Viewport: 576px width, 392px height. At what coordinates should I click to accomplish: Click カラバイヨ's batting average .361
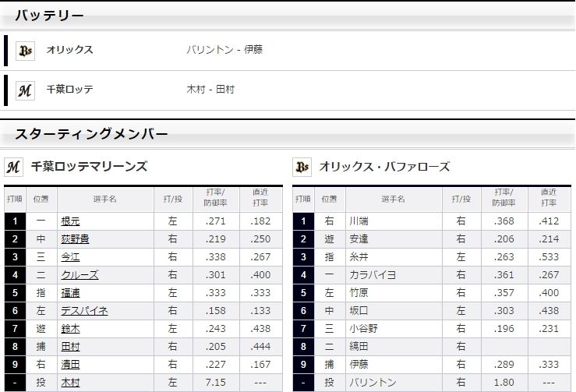pos(504,275)
